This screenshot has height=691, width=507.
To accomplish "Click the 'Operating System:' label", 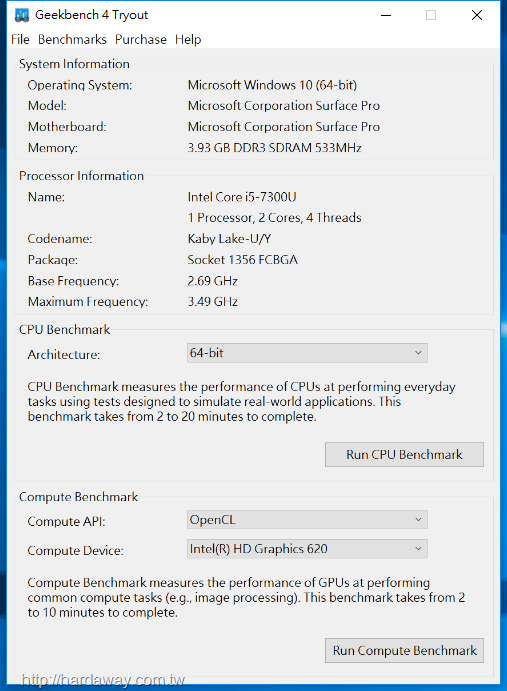I will pos(80,85).
